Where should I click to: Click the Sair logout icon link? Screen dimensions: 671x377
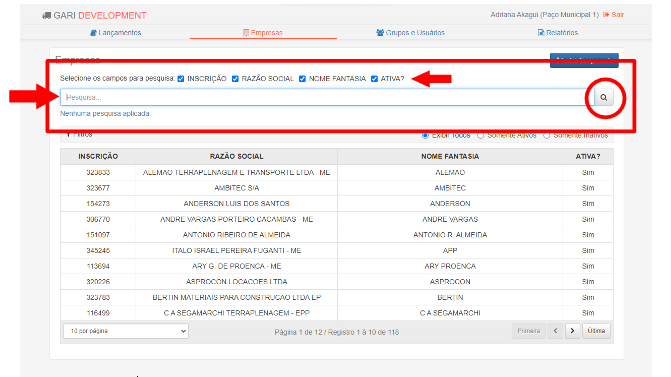613,15
